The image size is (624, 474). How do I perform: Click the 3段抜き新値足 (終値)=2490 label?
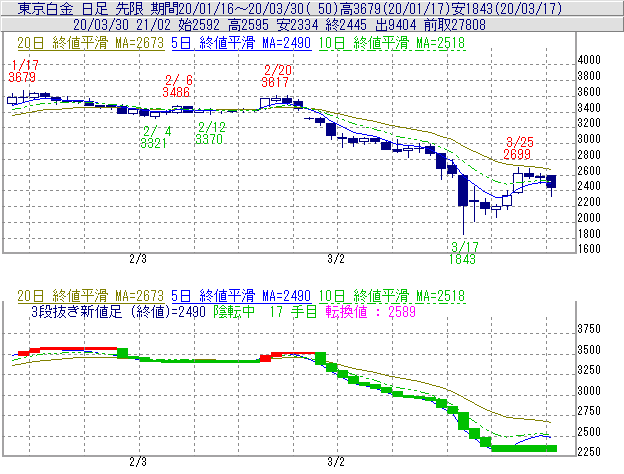coord(119,311)
